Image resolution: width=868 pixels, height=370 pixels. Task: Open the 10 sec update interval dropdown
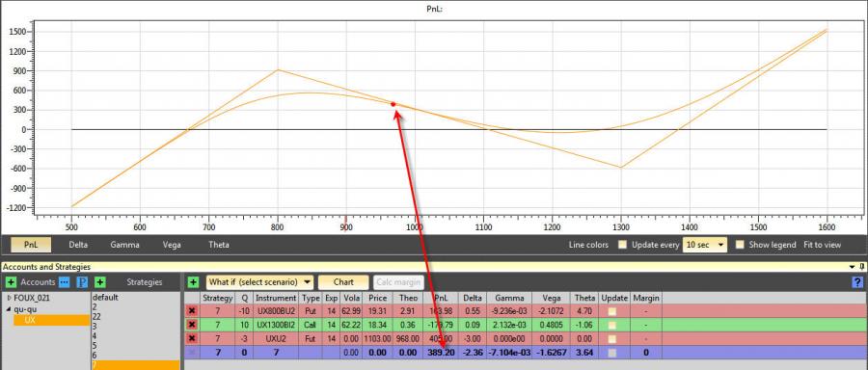pyautogui.click(x=704, y=245)
